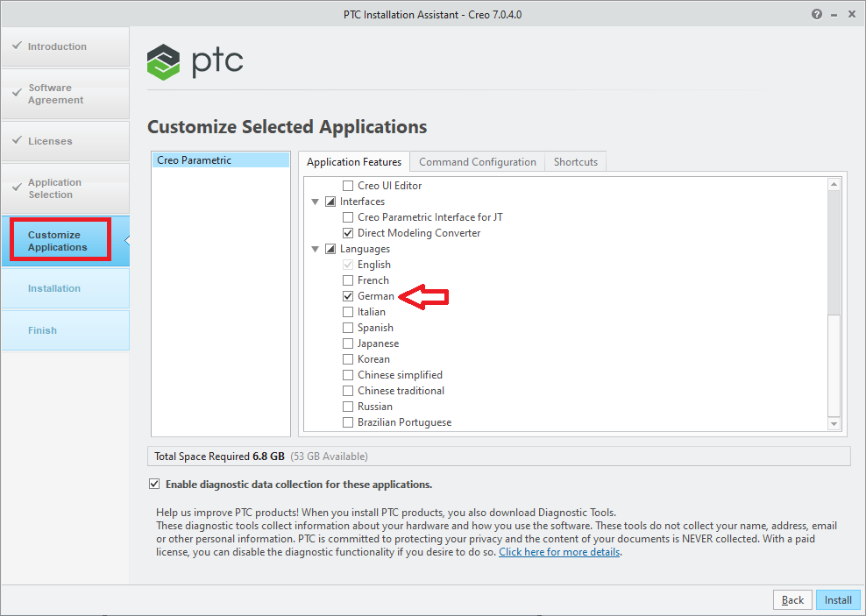This screenshot has width=866, height=616.
Task: Collapse the Languages tree section
Action: (316, 248)
